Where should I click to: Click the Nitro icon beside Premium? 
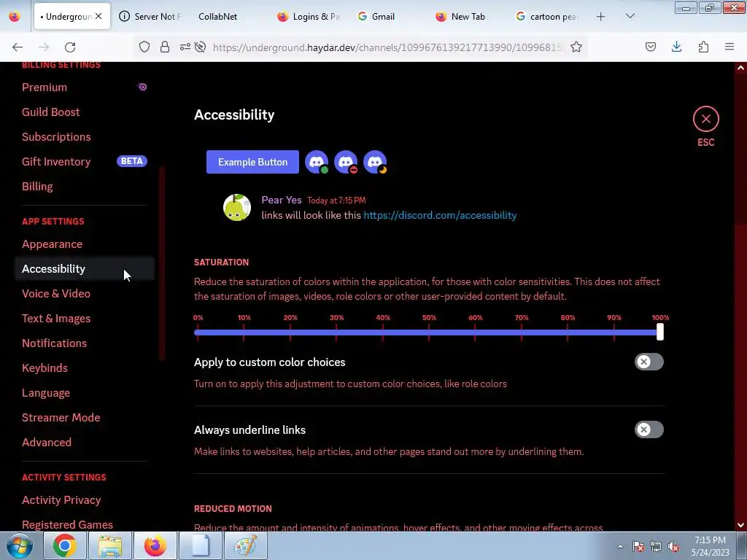pos(142,87)
